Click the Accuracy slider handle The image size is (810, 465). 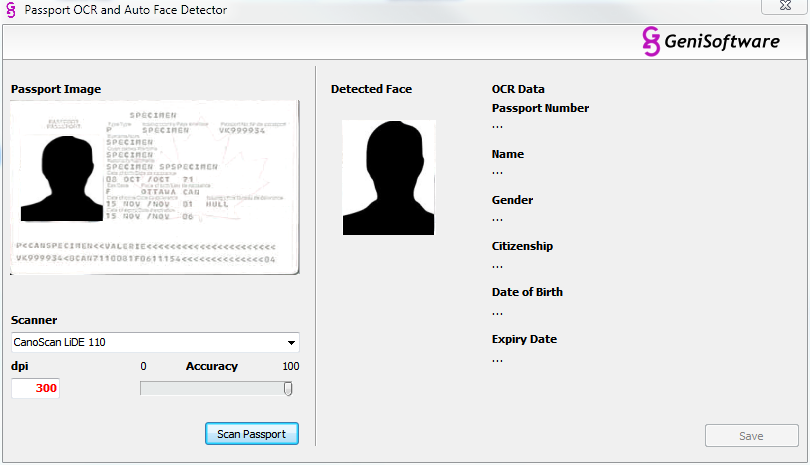click(288, 388)
